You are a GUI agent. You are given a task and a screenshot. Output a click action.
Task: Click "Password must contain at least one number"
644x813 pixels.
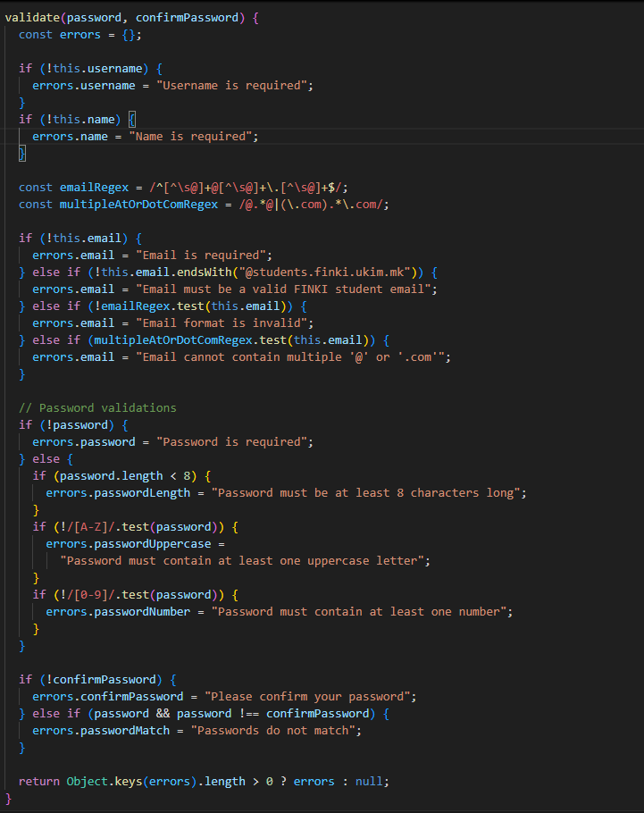362,612
